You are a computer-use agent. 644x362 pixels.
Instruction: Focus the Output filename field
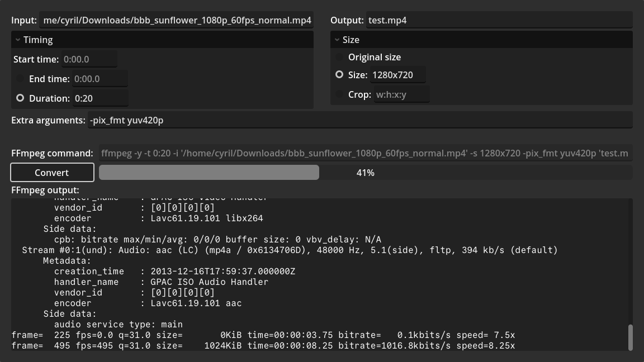coord(499,20)
